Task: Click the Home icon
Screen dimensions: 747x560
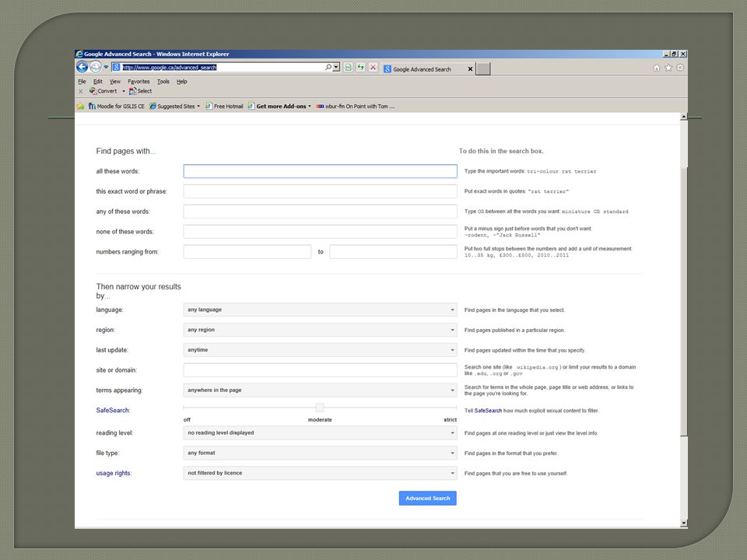Action: pos(657,68)
